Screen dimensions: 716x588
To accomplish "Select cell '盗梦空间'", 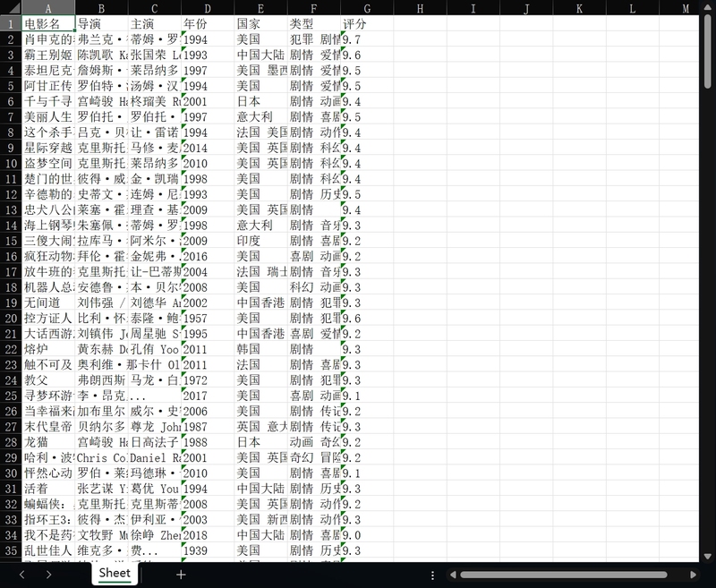I will pos(48,163).
